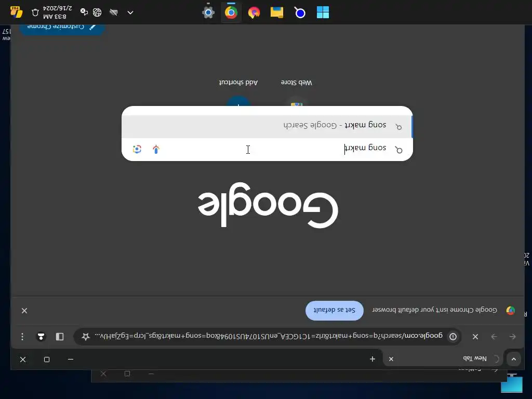Dismiss the default browser infobar

(x=24, y=311)
